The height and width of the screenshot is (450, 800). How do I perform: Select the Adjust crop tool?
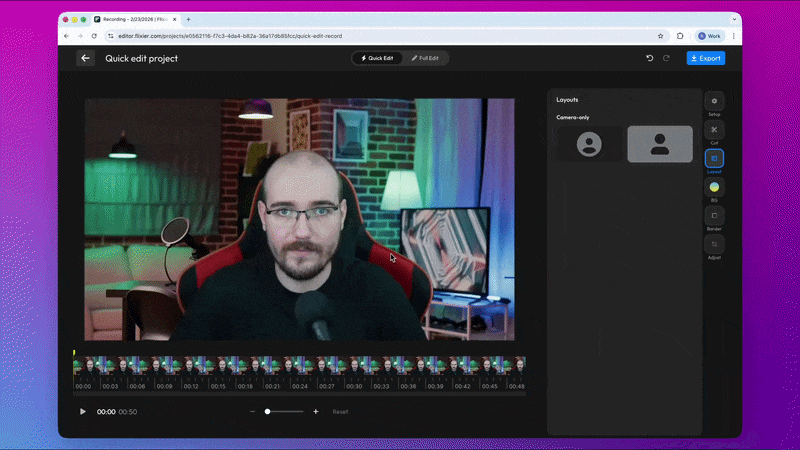coord(714,244)
